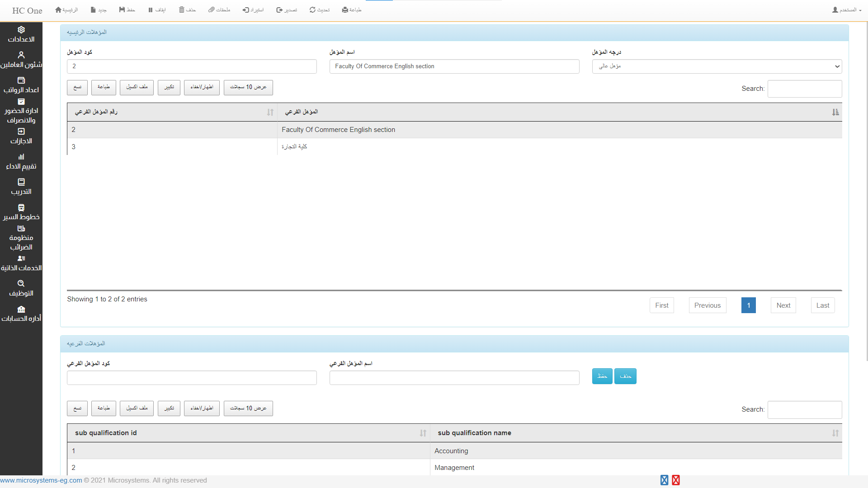Open Routes (خطوط السير) sidebar item
The height and width of the screenshot is (488, 868).
coord(21,212)
